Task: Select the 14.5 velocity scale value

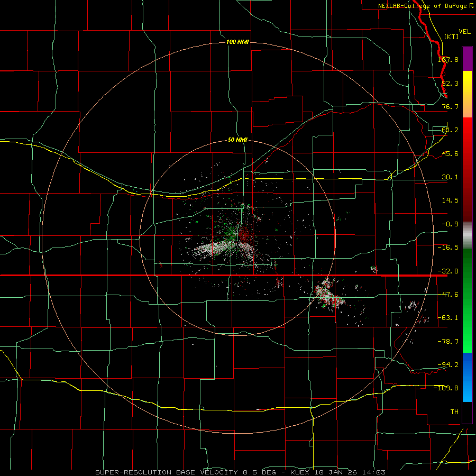Action: pos(450,200)
